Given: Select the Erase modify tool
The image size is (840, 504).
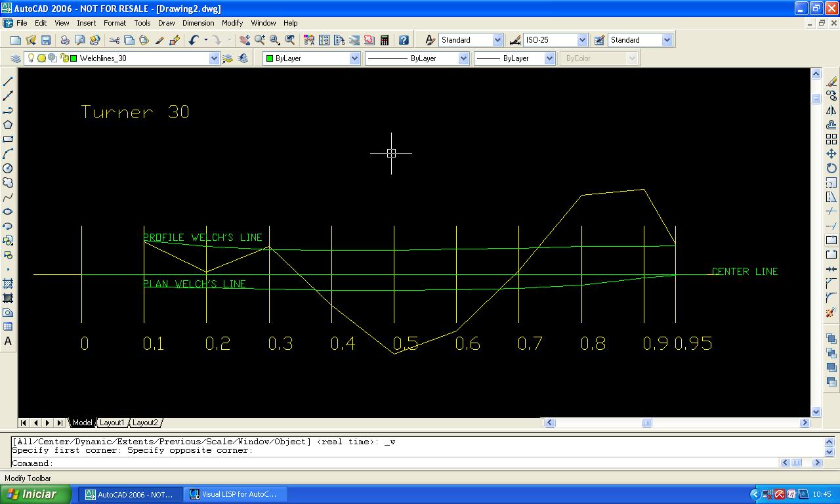Looking at the screenshot, I should click(831, 81).
